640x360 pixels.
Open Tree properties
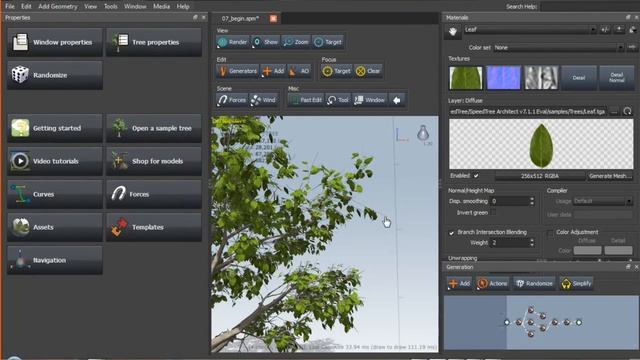154,42
